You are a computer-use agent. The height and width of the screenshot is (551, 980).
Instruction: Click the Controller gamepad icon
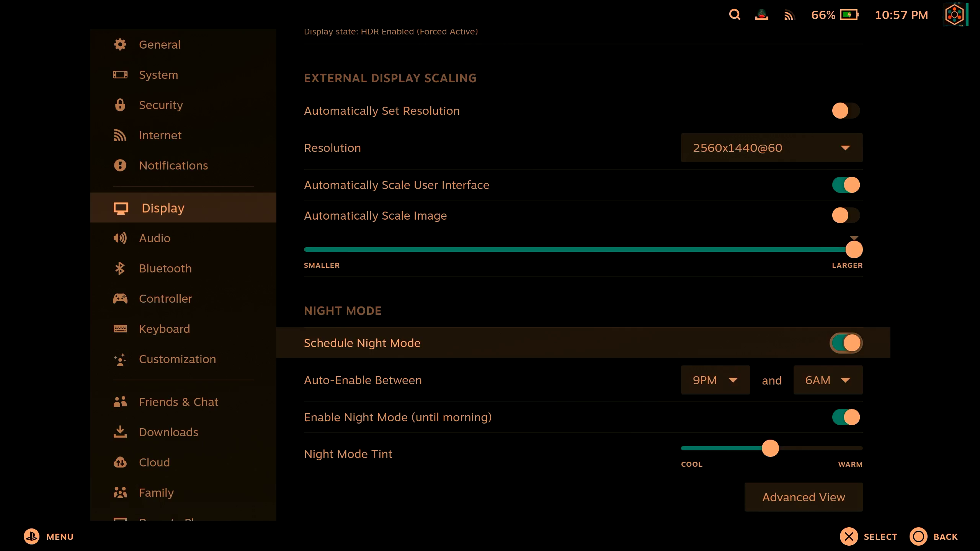point(120,298)
